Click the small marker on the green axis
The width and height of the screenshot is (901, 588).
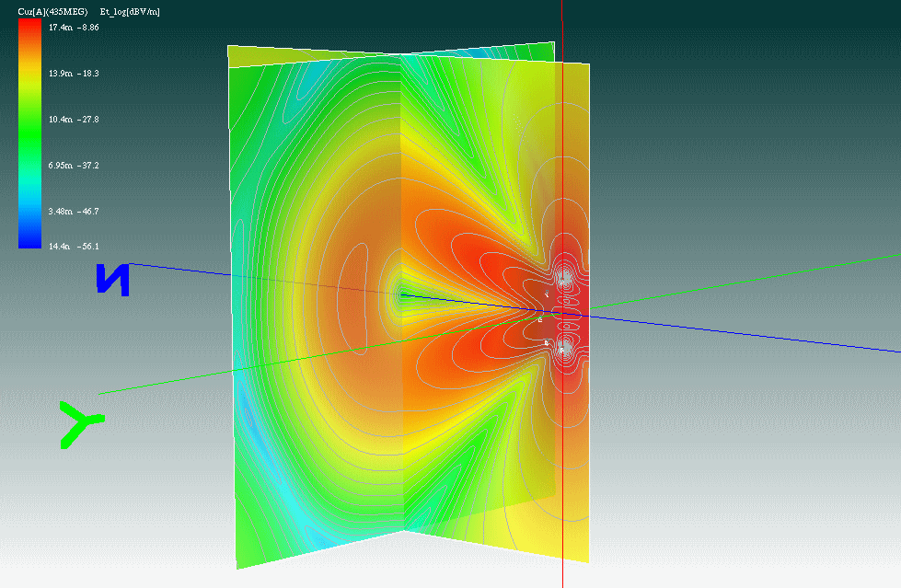pos(540,319)
